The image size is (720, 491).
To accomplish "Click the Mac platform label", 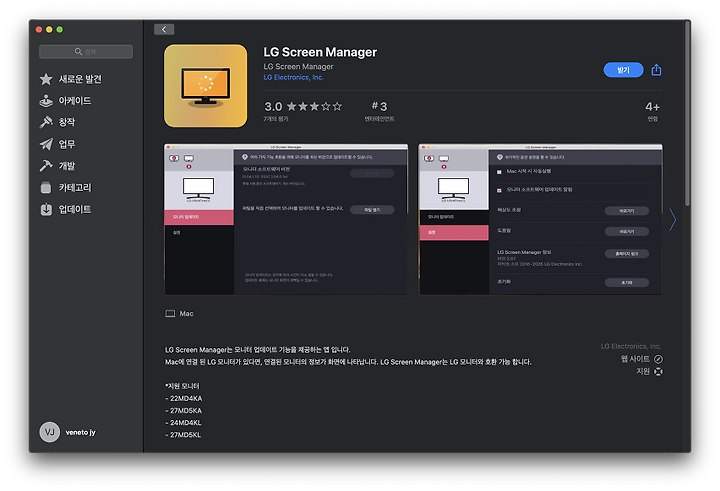I will pos(186,314).
